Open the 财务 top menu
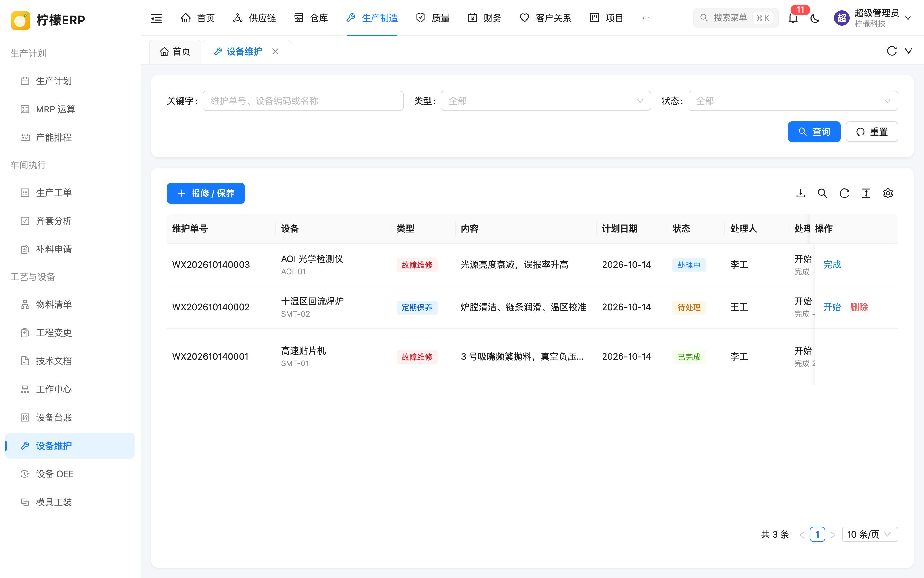This screenshot has height=578, width=924. pyautogui.click(x=484, y=18)
